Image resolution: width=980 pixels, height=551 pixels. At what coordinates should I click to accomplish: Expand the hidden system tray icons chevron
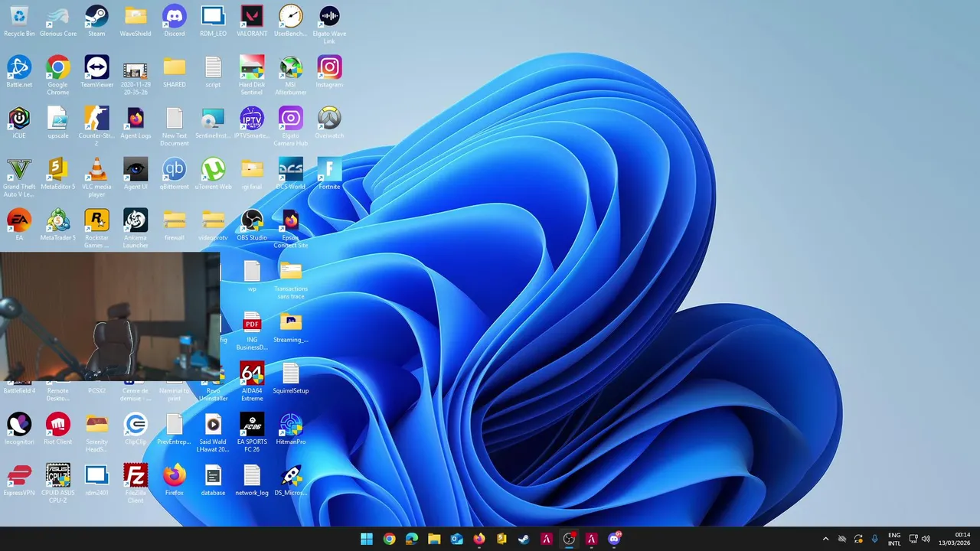(x=825, y=539)
